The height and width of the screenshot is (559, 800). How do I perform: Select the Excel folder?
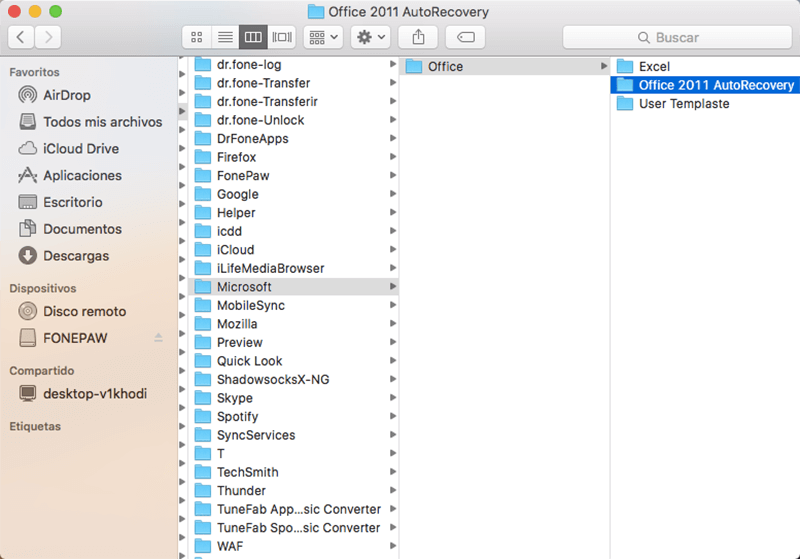coord(705,66)
